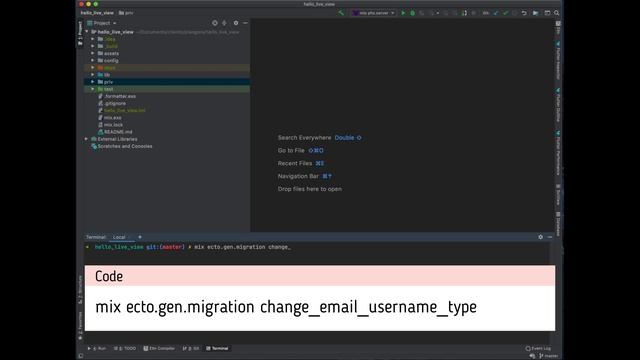640x360 pixels.
Task: Open the Git tool window tab
Action: (x=191, y=349)
